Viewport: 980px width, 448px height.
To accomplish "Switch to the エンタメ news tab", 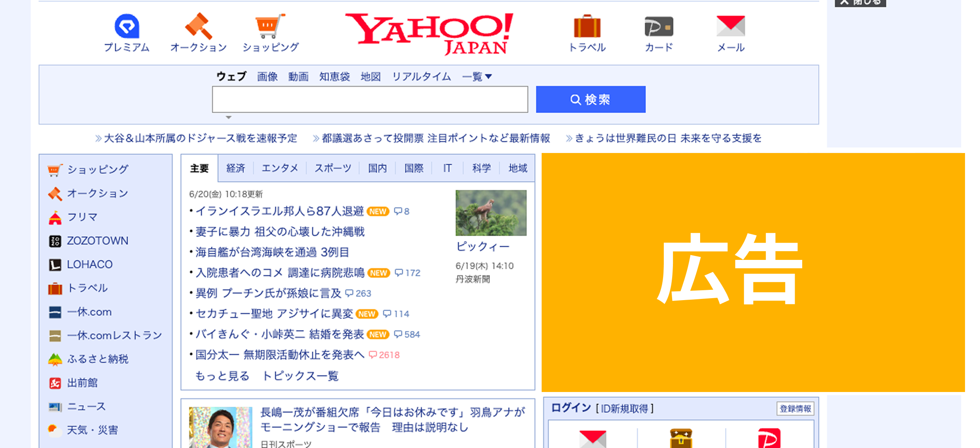I will pyautogui.click(x=280, y=168).
